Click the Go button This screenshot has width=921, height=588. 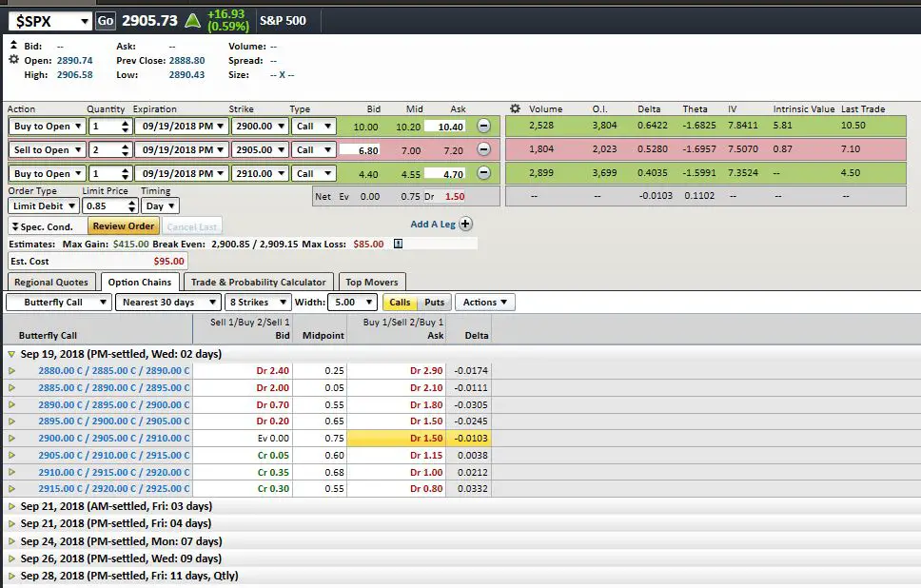pyautogui.click(x=106, y=21)
